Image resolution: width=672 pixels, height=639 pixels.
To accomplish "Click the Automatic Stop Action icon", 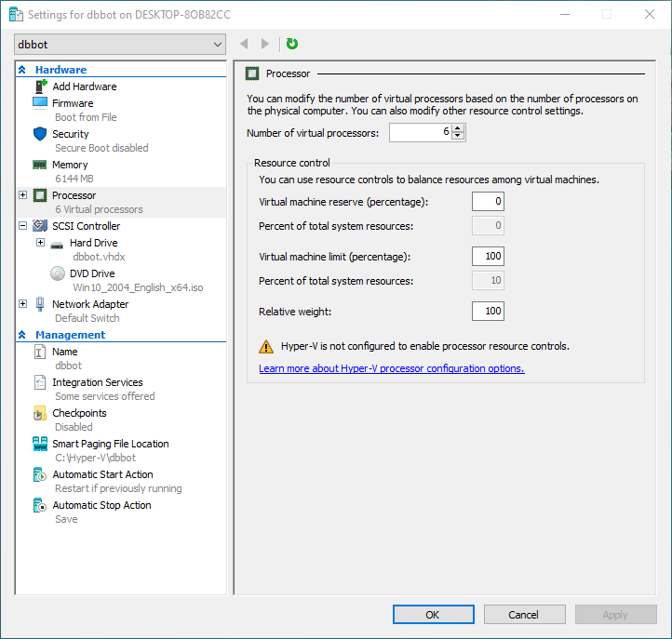I will point(40,505).
